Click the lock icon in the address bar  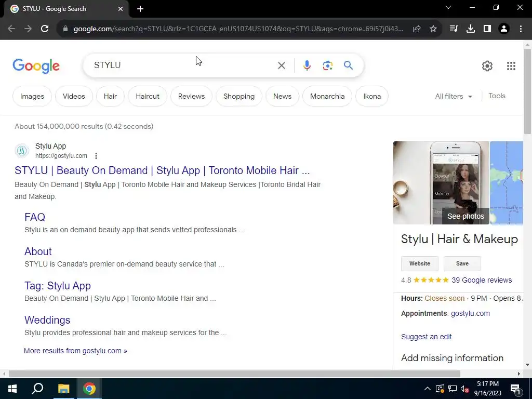pos(65,29)
